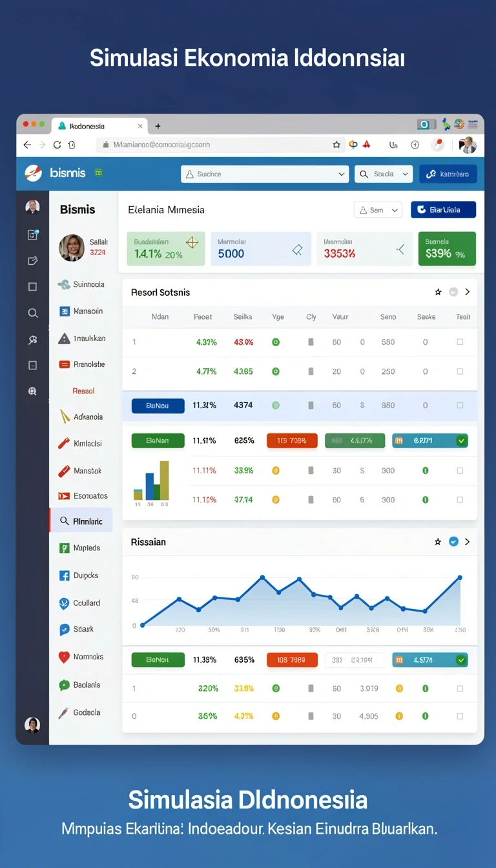This screenshot has height=868, width=496.
Task: Sort by Seno column header
Action: click(x=388, y=317)
